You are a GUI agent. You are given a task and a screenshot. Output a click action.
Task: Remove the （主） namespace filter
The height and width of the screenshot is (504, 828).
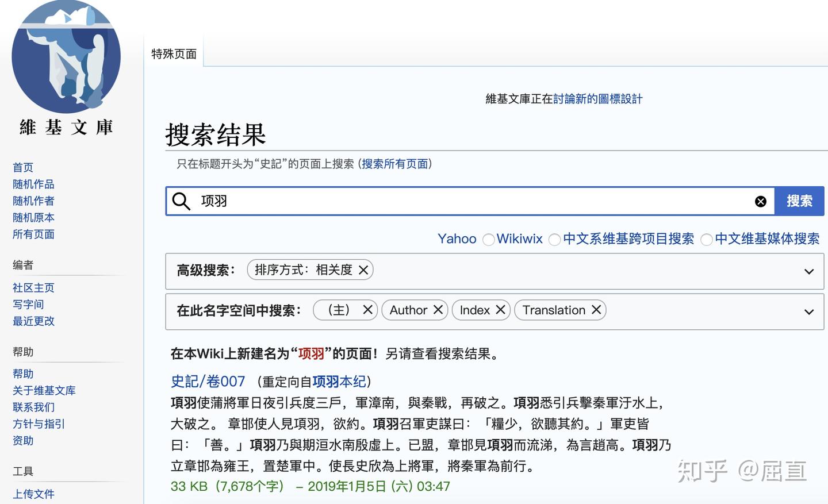click(368, 310)
